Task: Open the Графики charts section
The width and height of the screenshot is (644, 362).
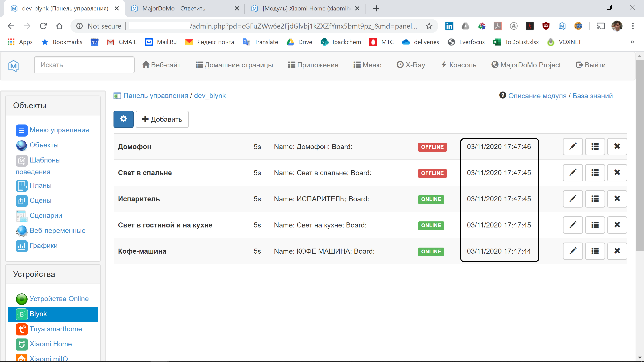Action: [x=43, y=246]
